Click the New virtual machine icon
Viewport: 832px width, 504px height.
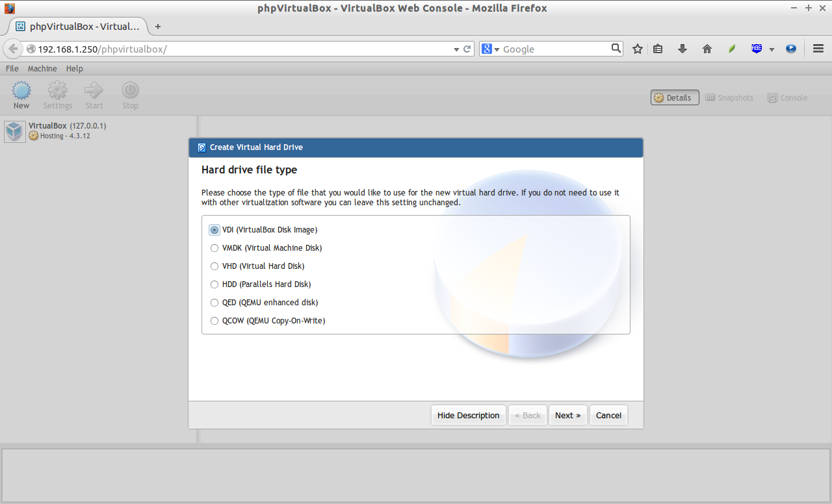coord(21,90)
